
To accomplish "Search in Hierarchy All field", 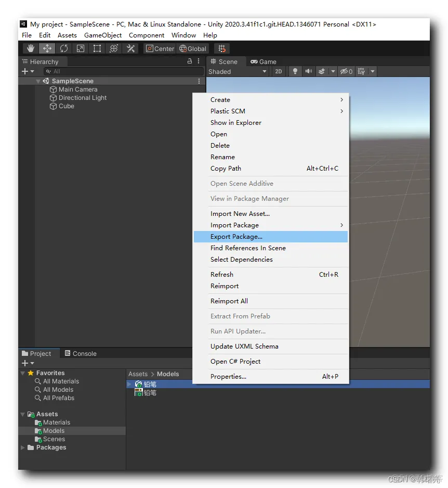I will tap(124, 71).
